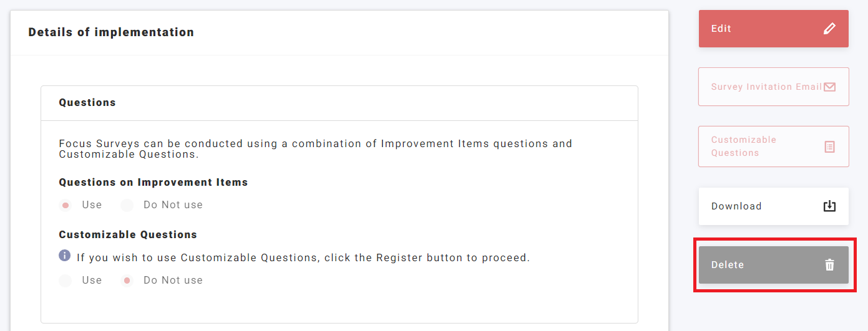Choose Use under Customizable Questions
Image resolution: width=868 pixels, height=331 pixels.
click(x=66, y=281)
